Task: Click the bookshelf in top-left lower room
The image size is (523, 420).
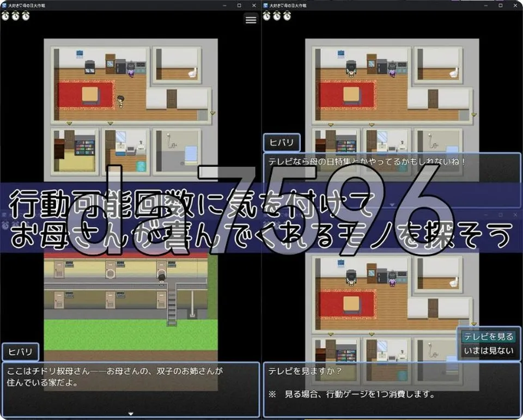Action: (x=85, y=148)
